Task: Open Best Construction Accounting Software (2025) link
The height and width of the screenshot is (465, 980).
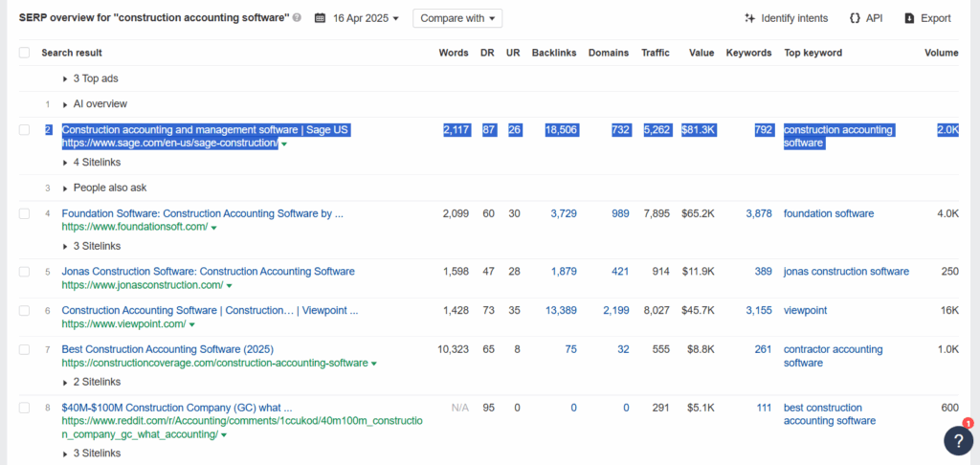Action: 167,348
